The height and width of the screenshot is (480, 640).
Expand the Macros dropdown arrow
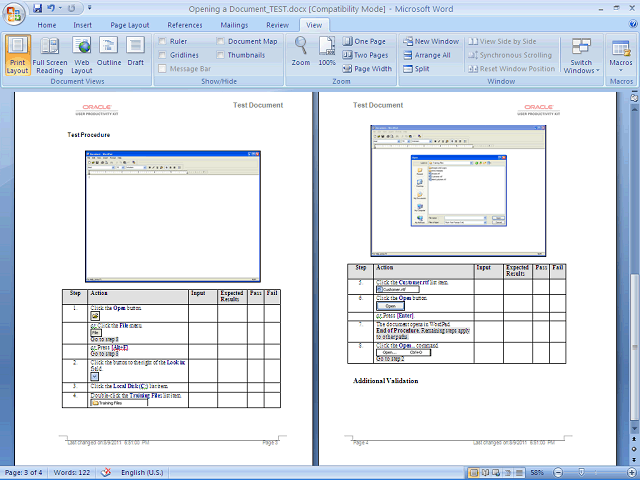[x=621, y=70]
